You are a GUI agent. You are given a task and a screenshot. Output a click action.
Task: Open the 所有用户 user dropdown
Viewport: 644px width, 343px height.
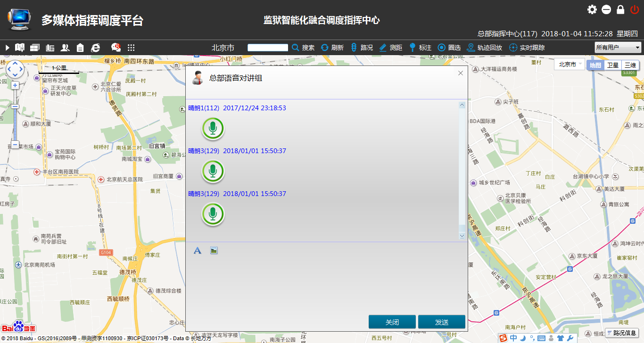618,48
